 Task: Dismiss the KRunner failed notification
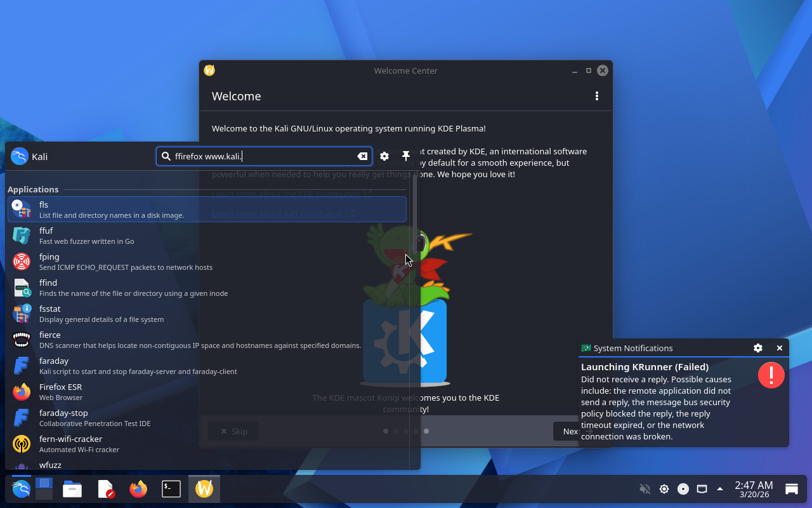[779, 348]
